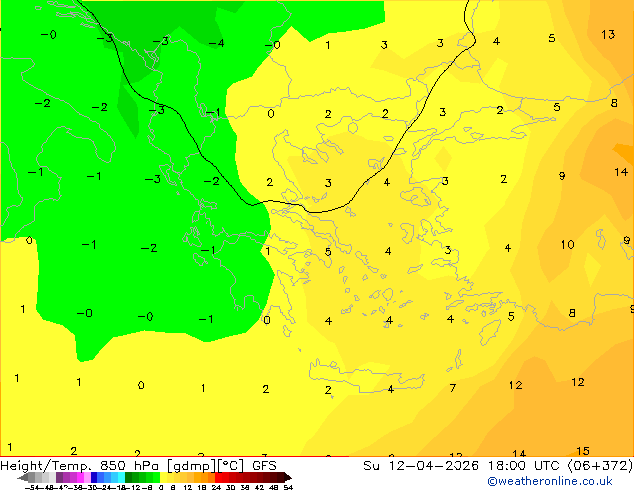The width and height of the screenshot is (634, 490).
Task: Select the dark brown right arrow of legend
Action: click(288, 477)
